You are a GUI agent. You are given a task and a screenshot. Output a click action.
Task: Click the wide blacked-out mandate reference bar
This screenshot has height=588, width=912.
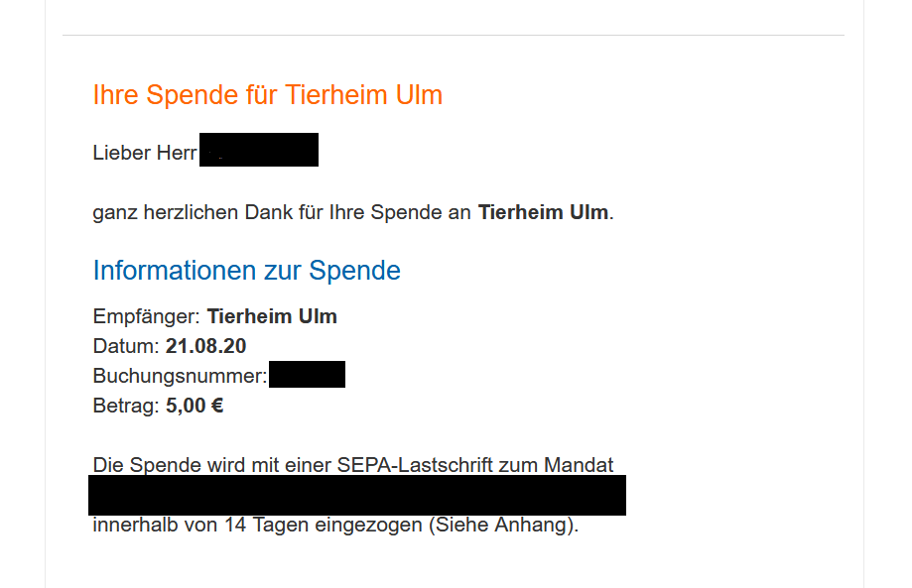(357, 495)
